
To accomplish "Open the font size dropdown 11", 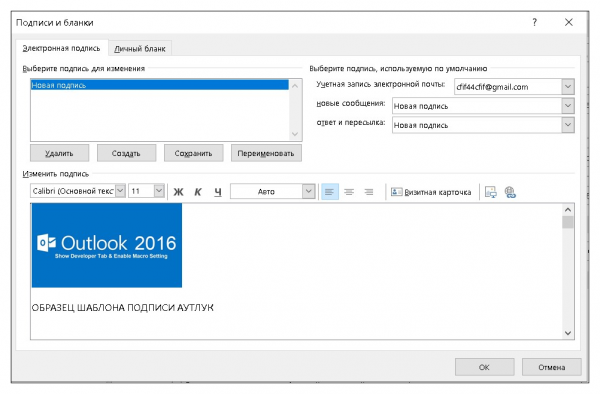I will [159, 191].
